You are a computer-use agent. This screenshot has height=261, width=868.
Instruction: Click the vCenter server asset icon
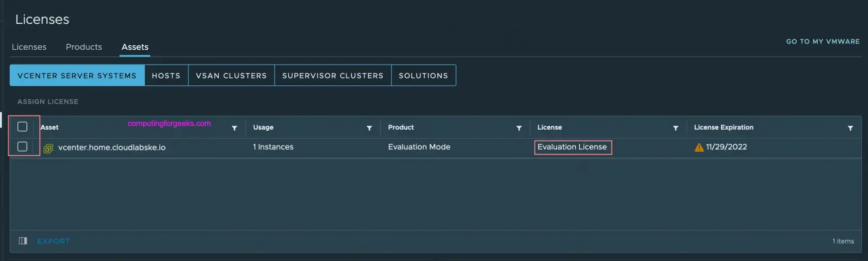click(x=49, y=148)
